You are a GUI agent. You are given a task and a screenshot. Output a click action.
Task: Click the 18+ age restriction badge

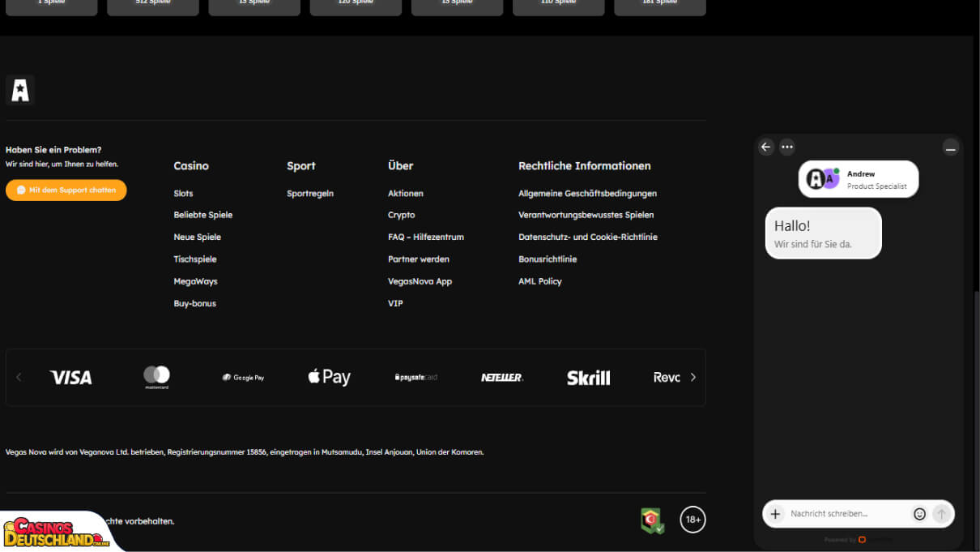tap(692, 520)
